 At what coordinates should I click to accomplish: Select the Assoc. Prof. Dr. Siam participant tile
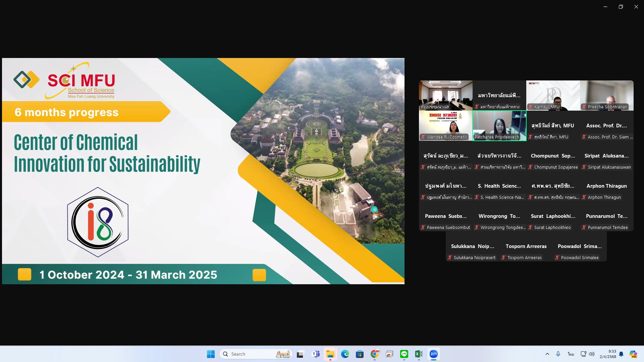click(x=607, y=126)
